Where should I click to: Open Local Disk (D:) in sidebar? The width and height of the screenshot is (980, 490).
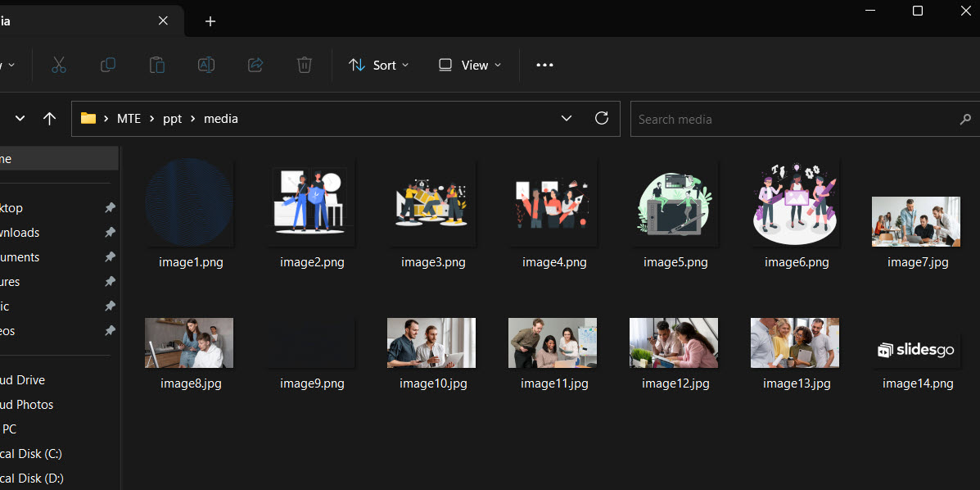33,478
